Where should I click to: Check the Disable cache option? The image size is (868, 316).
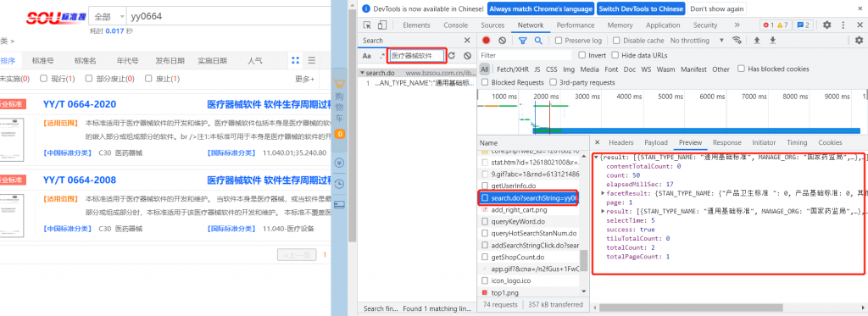click(617, 41)
